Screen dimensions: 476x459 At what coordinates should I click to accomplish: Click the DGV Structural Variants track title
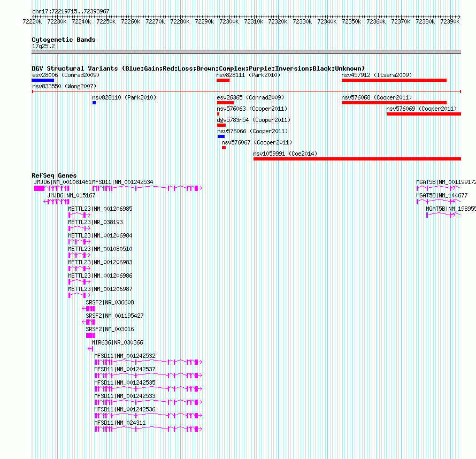(198, 68)
